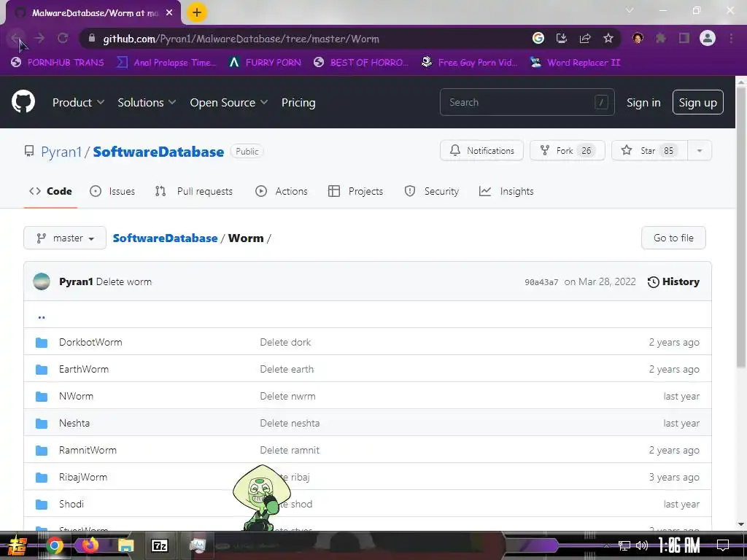
Task: Click the Chrome profile avatar icon
Action: [708, 38]
